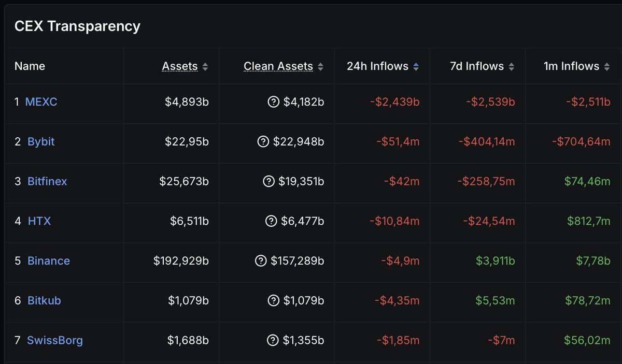Click the Name column header
Viewport: 622px width, 364px height.
[30, 66]
